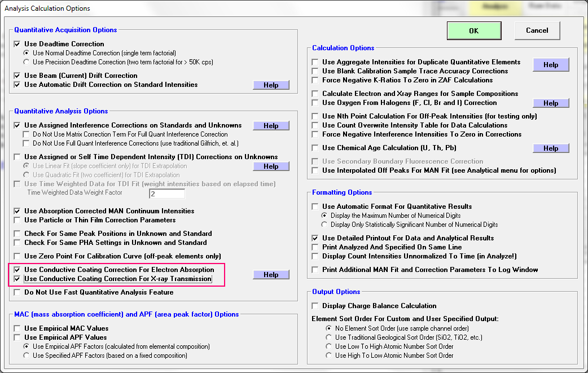Enable Display Charge Balance Calculation checkbox
Screen dimensions: 588x373
(x=315, y=306)
